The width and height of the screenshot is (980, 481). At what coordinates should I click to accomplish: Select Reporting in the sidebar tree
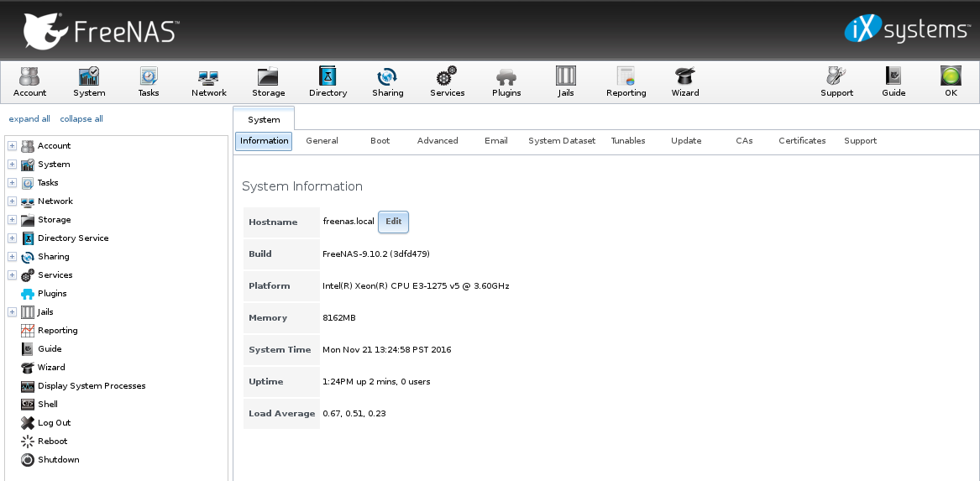(57, 331)
